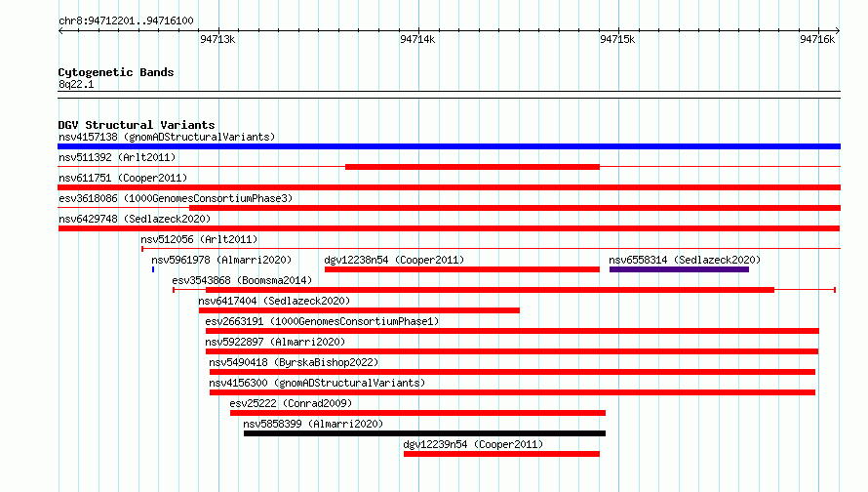Click the chr8:94712201..94716100 region label
This screenshot has height=492, width=868.
click(x=126, y=20)
